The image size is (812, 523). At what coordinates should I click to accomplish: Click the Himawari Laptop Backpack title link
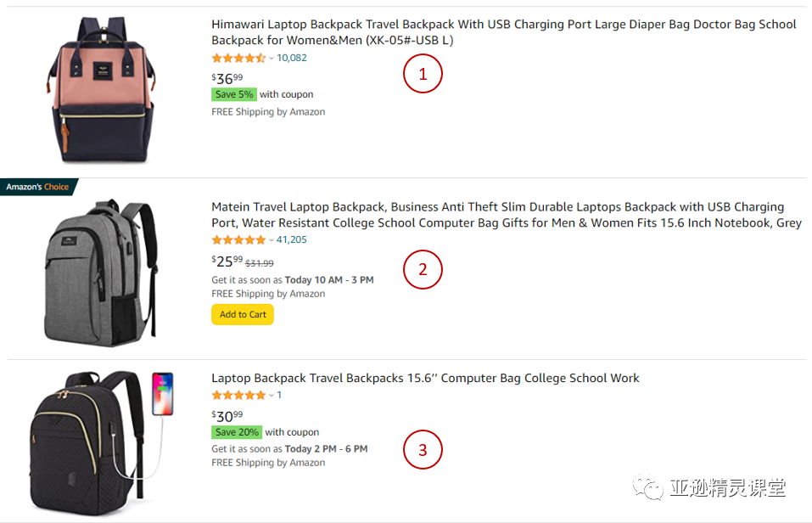(503, 32)
